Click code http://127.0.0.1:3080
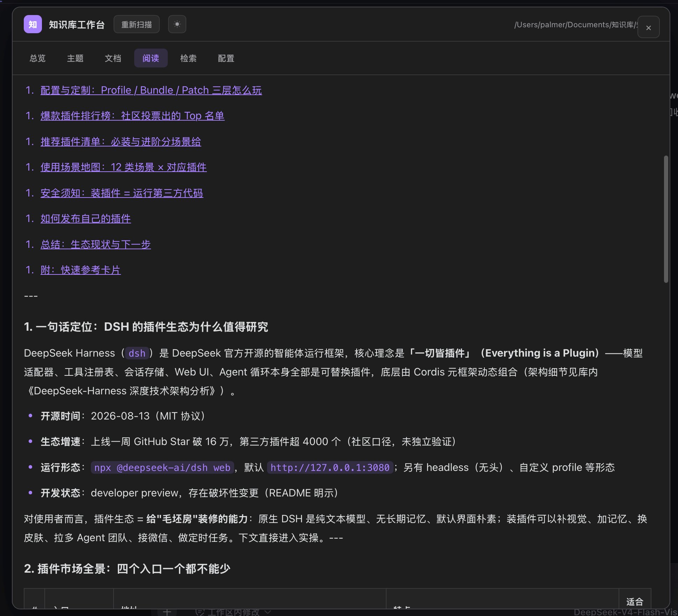Viewport: 678px width, 616px height. 330,467
